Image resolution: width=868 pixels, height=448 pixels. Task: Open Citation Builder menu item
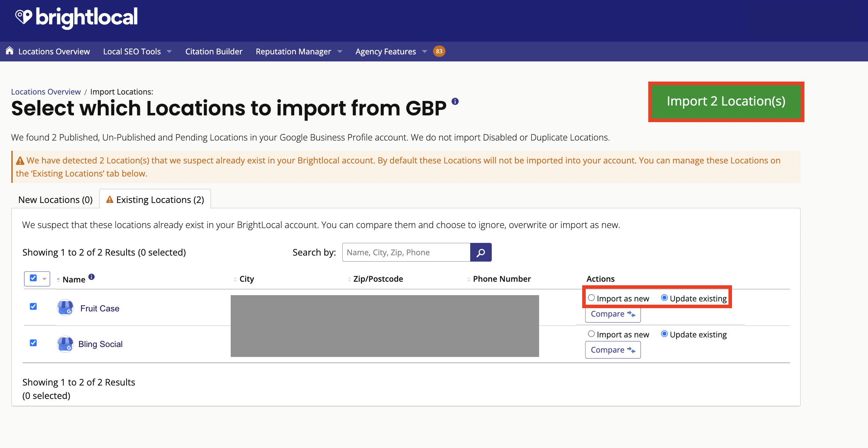click(x=214, y=52)
